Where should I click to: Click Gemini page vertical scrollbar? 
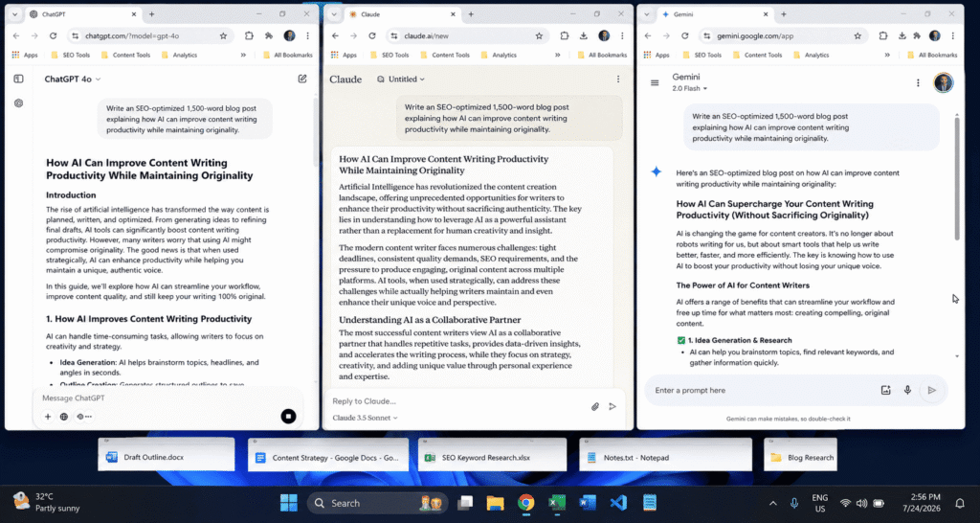click(957, 178)
